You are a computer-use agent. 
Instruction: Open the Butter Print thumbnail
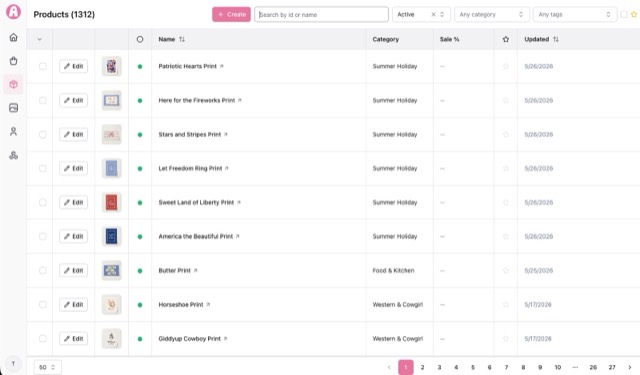pyautogui.click(x=111, y=271)
